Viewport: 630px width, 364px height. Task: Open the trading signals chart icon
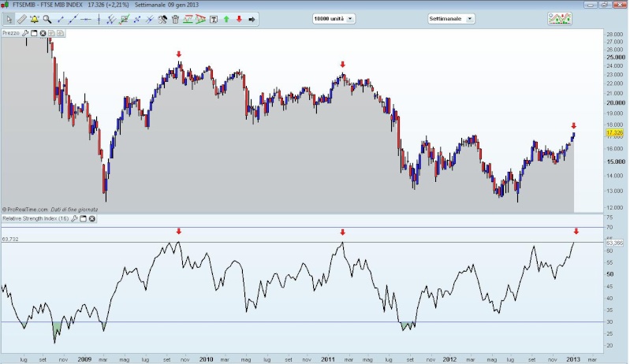(560, 18)
